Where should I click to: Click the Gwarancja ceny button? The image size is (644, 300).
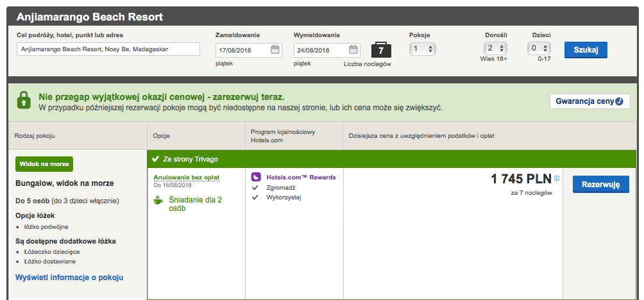(x=589, y=101)
